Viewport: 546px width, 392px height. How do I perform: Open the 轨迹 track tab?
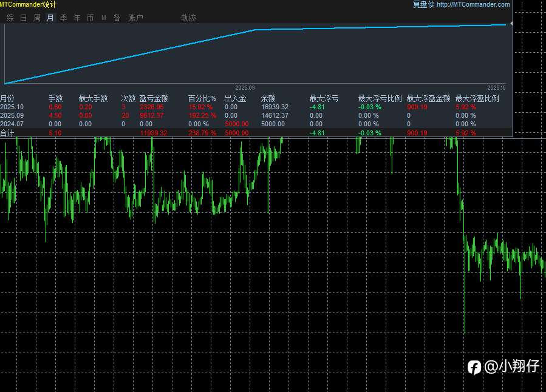click(188, 18)
